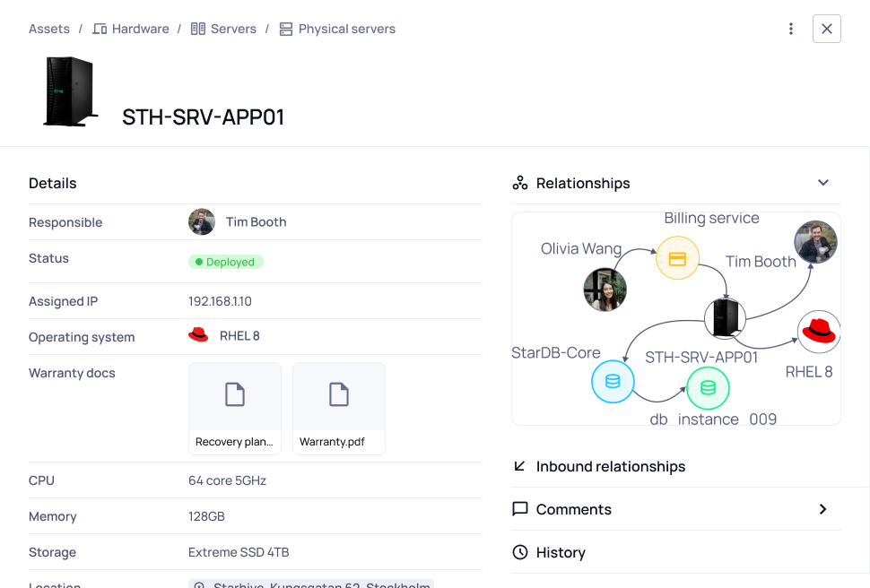Click Tim Booth responsible person
Viewport: 870px width, 588px height.
click(256, 221)
